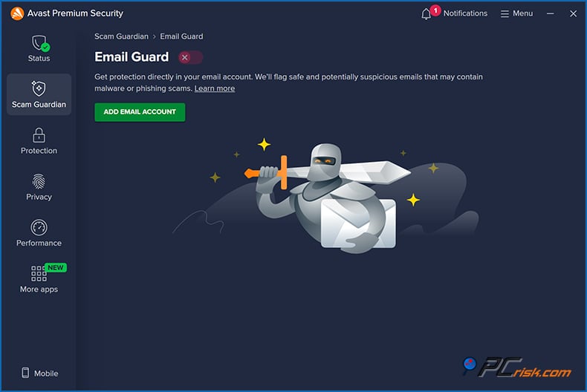
Task: Open the Mobile phone option
Action: click(39, 373)
